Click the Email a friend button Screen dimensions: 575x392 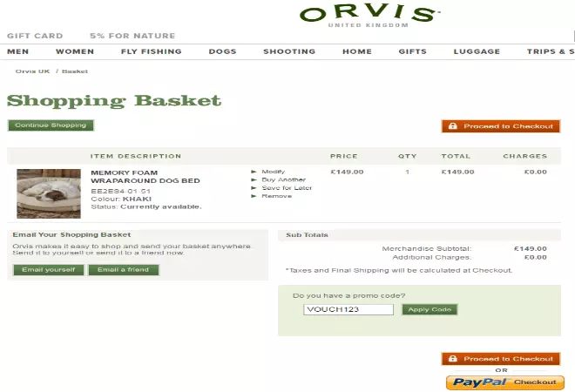tap(123, 270)
